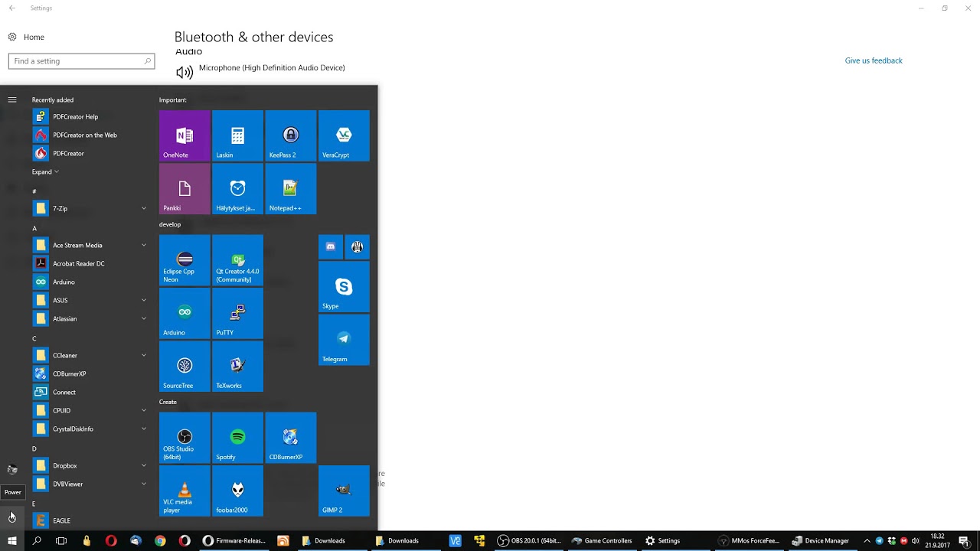Launch VeraCrypt from Start tiles

[x=344, y=135]
